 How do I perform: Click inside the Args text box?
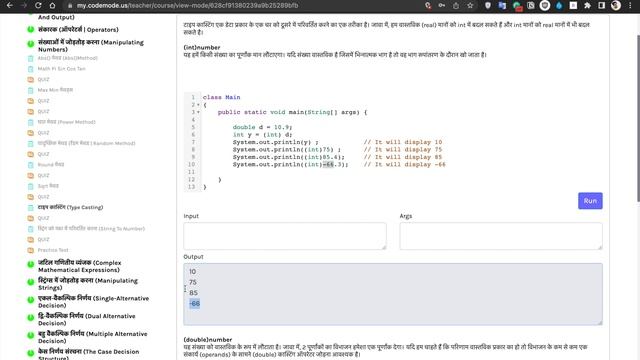coord(501,236)
